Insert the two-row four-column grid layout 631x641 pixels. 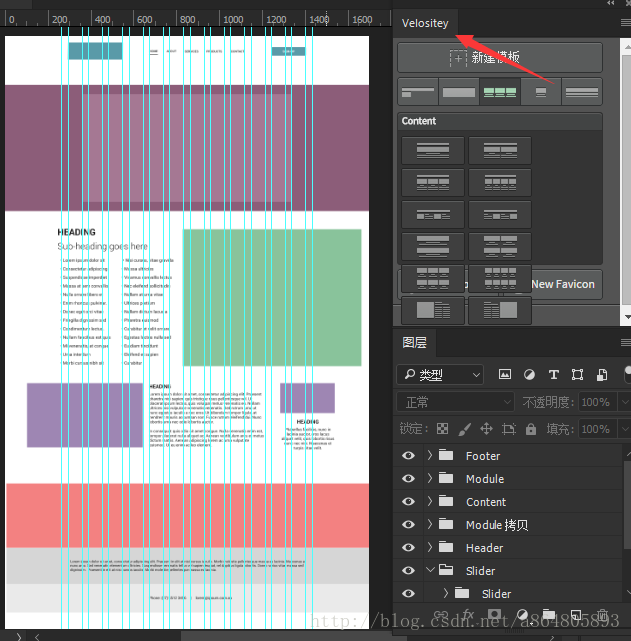pyautogui.click(x=500, y=278)
